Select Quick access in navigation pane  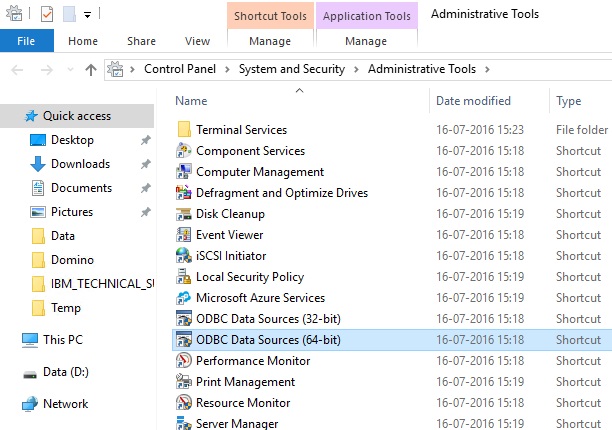pyautogui.click(x=77, y=116)
